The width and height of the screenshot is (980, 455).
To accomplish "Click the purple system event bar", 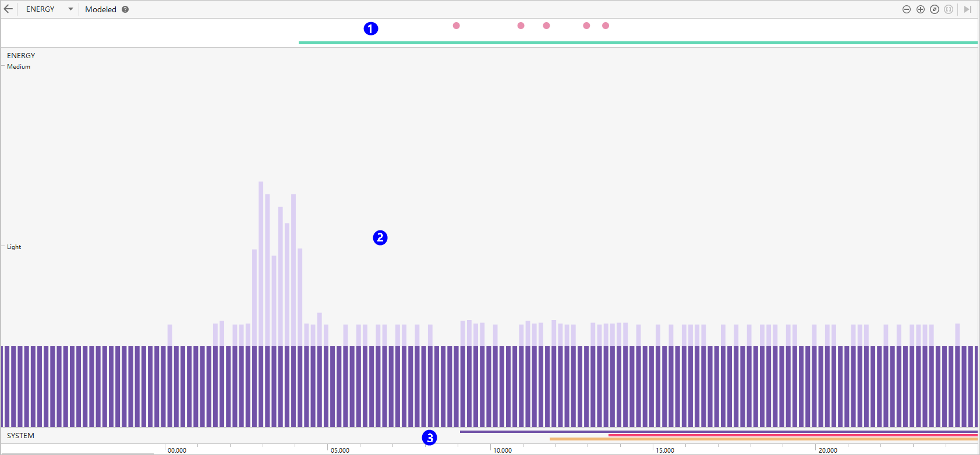I will click(x=719, y=432).
